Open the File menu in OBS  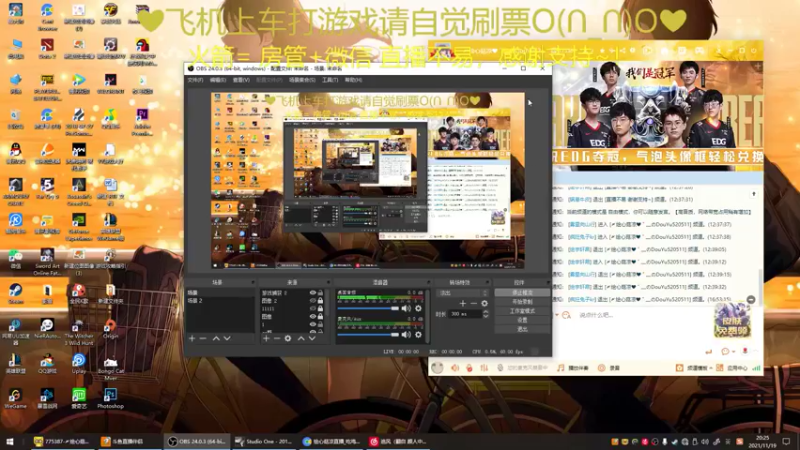pos(195,80)
